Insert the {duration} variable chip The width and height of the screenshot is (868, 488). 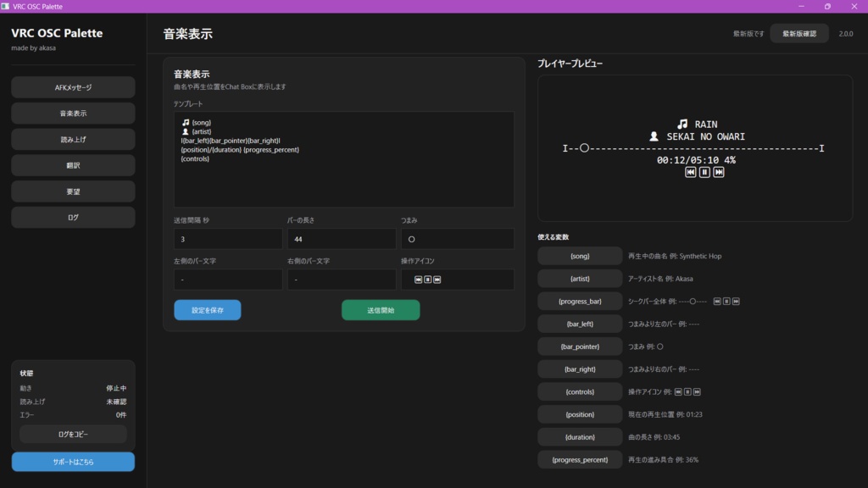click(x=580, y=437)
